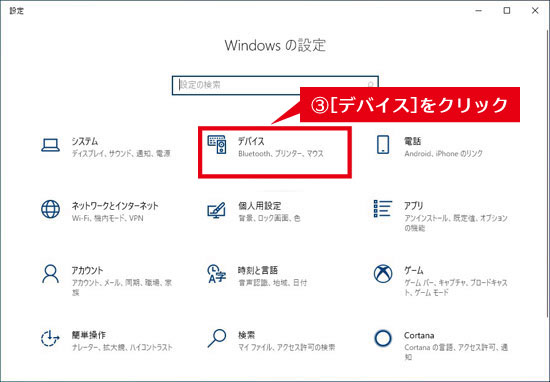Select the 時刻と言語 title
The image size is (550, 382).
click(x=258, y=270)
